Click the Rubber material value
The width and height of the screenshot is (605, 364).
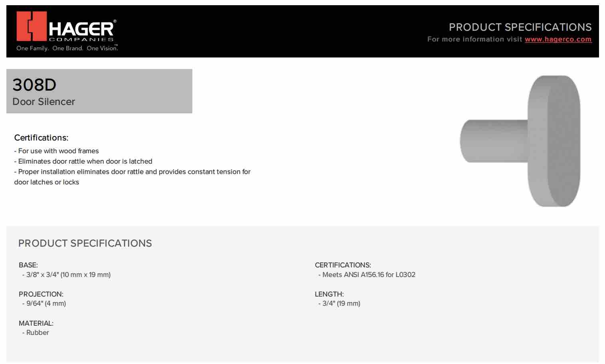point(36,332)
